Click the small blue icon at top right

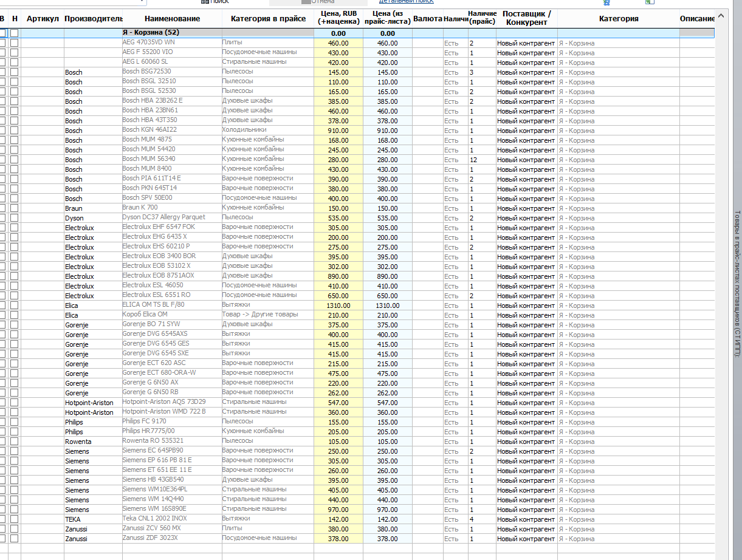coord(606,2)
